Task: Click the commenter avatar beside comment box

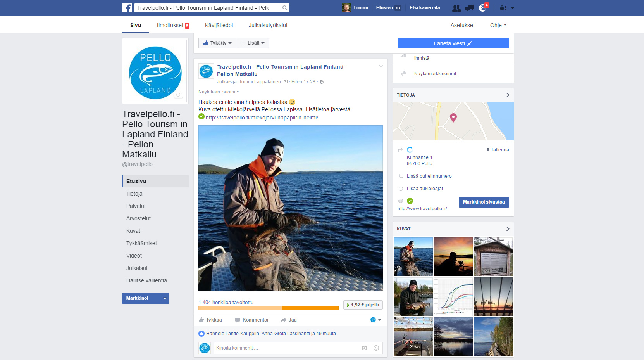Action: pyautogui.click(x=205, y=348)
